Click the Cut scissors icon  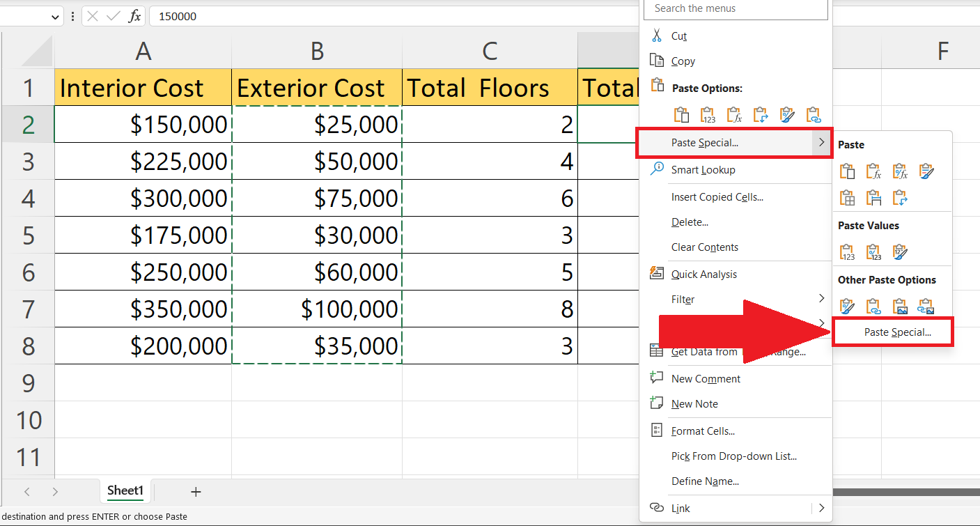656,35
